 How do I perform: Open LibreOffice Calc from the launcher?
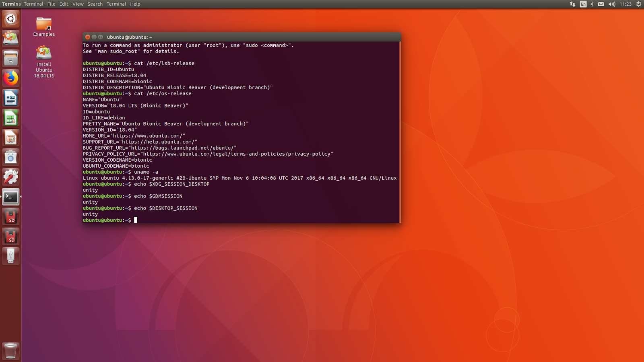click(11, 117)
